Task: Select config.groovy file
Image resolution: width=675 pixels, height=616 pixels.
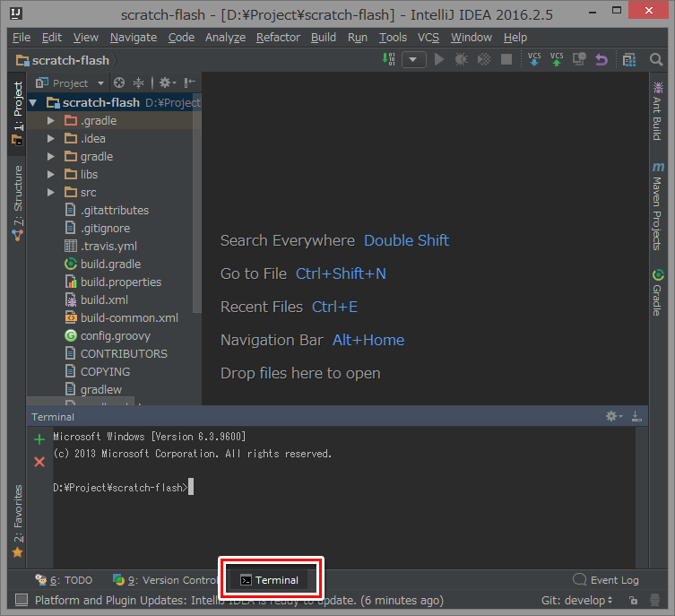Action: click(x=108, y=335)
